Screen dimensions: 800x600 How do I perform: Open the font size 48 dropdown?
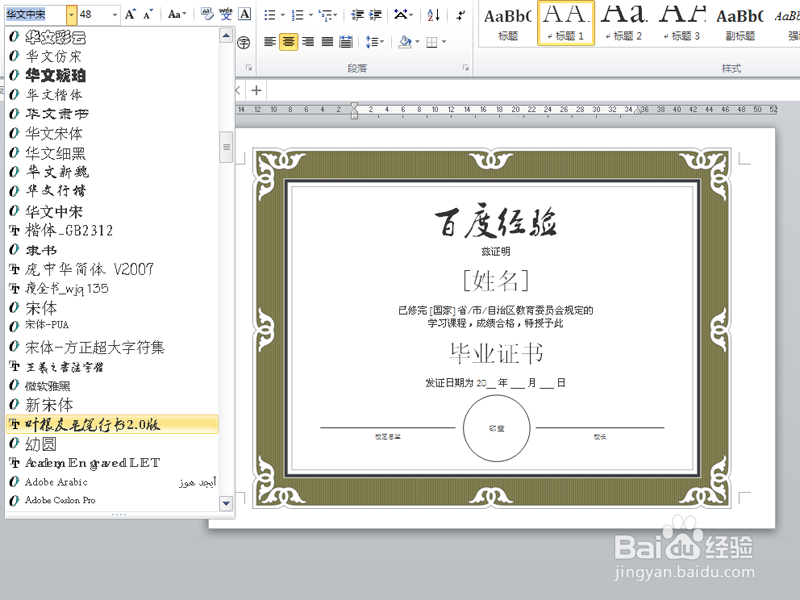(114, 15)
